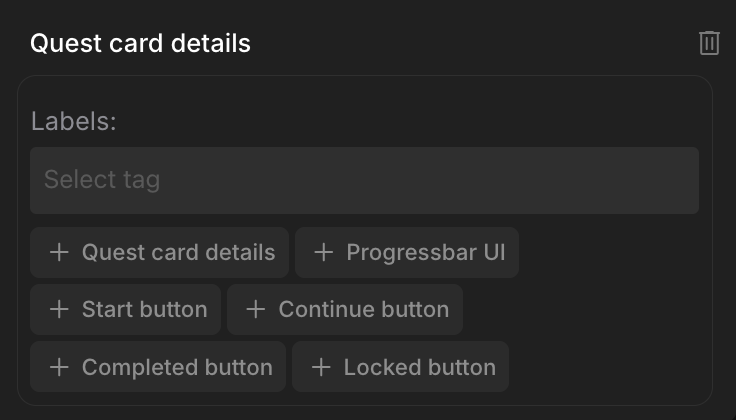This screenshot has height=420, width=736.
Task: Add the 'Locked button' label
Action: [x=419, y=368]
